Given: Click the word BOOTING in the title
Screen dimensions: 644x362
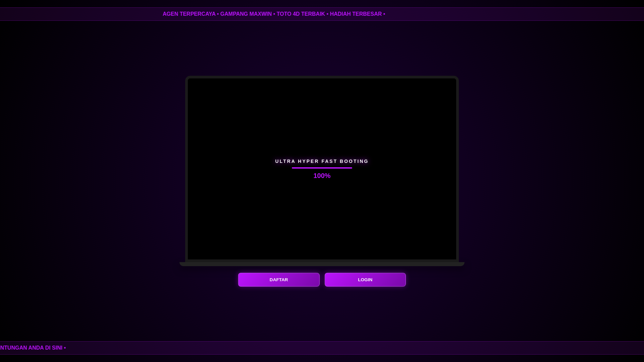Looking at the screenshot, I should coord(354,161).
